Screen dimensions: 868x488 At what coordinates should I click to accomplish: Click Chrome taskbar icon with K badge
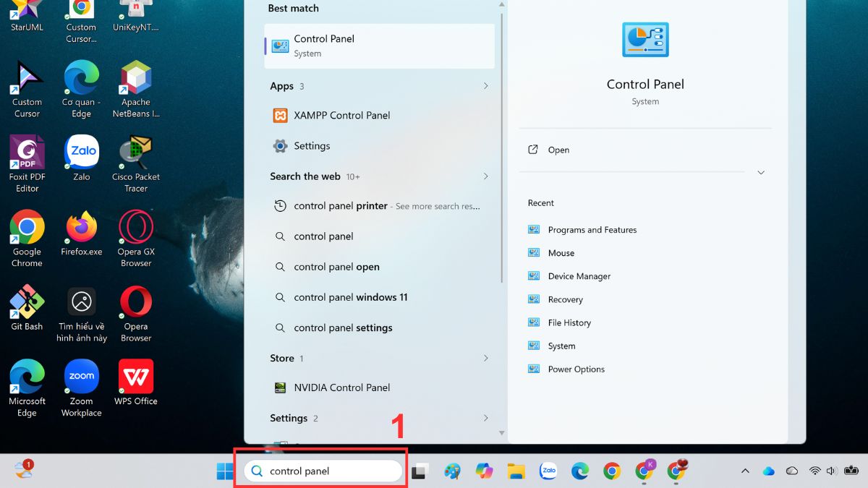click(644, 470)
